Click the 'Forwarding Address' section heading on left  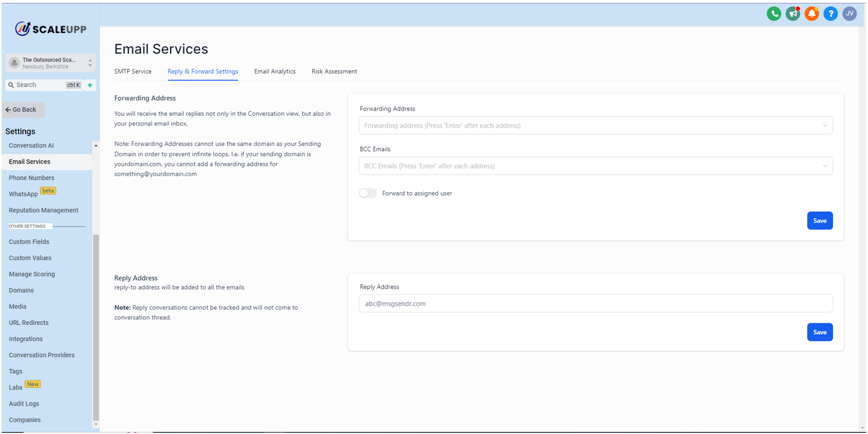coord(145,98)
